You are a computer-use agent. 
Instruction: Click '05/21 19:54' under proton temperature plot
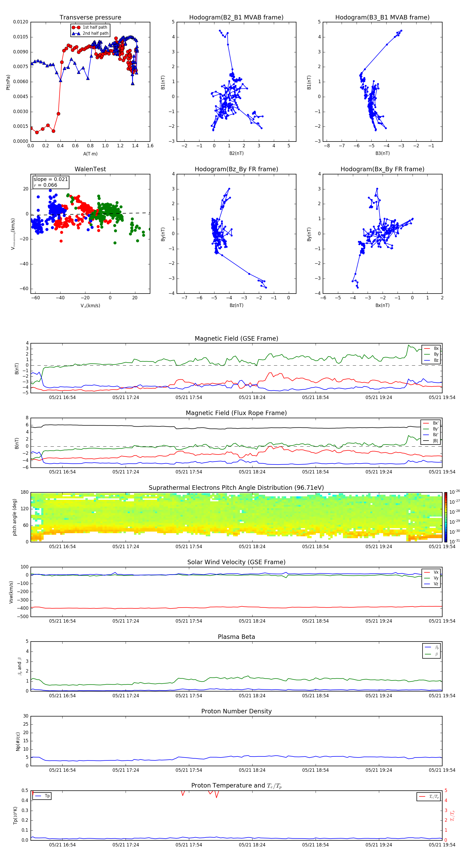(x=442, y=845)
